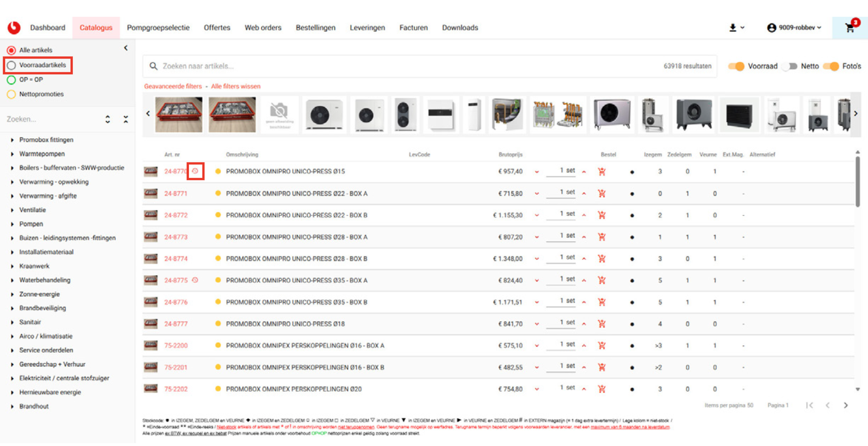Viewport: 868px width, 446px height.
Task: Expand the Sanitair tree item
Action: 12,322
